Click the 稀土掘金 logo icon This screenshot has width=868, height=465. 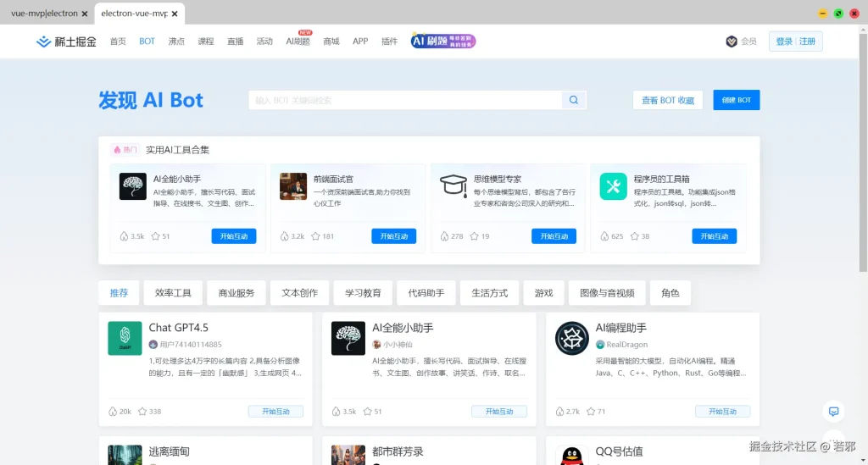click(x=44, y=42)
